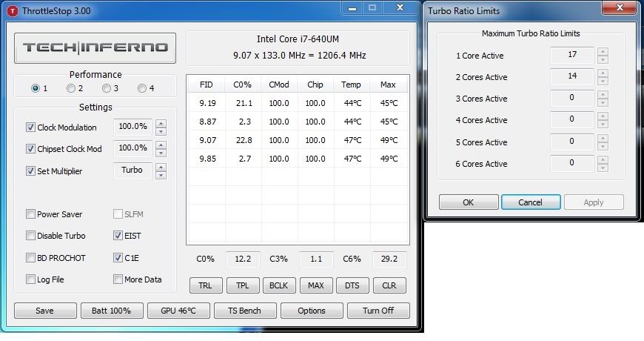644x341 pixels.
Task: Lower Set Multiplier with down arrow
Action: [x=161, y=175]
